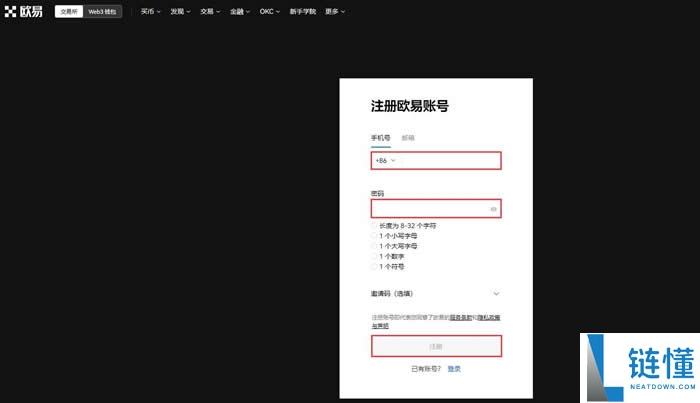This screenshot has height=403, width=700.
Task: Go to 新手学院 in the nav bar
Action: pyautogui.click(x=303, y=12)
